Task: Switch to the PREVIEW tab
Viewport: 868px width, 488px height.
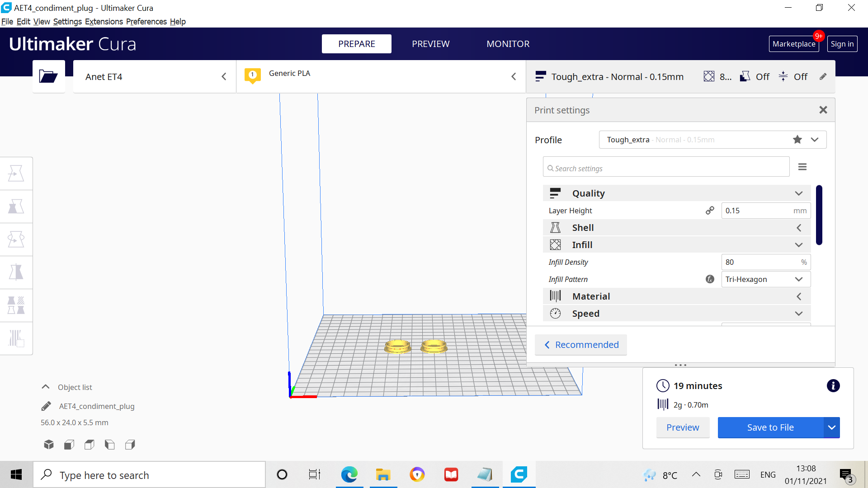Action: 430,44
